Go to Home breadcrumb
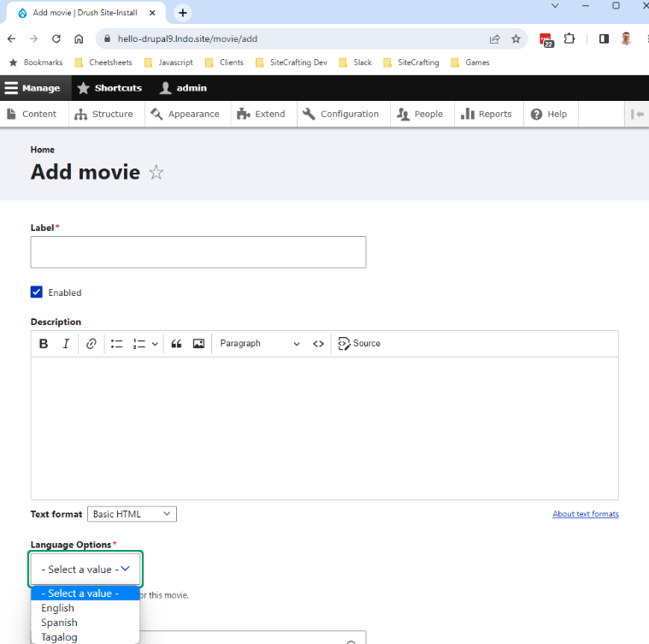649x644 pixels. click(42, 150)
